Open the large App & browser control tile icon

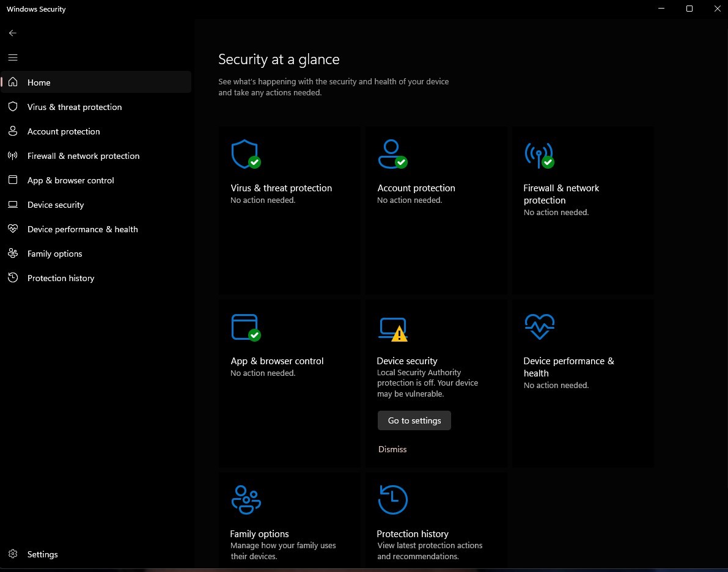[x=246, y=328]
